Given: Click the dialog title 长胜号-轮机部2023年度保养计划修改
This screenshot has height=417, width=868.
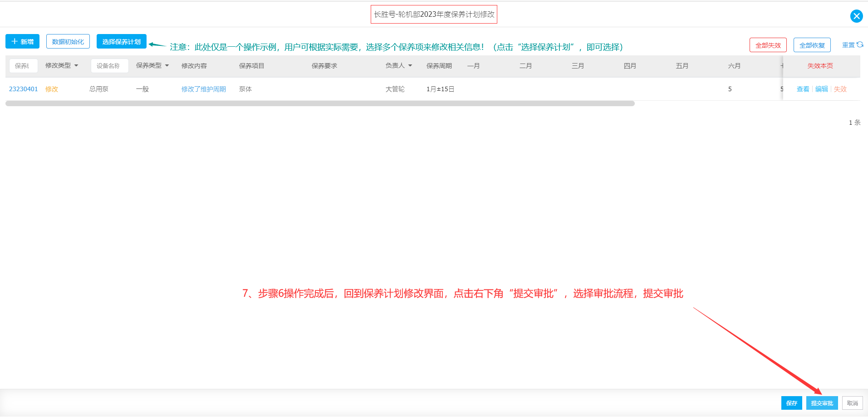Looking at the screenshot, I should 434,14.
